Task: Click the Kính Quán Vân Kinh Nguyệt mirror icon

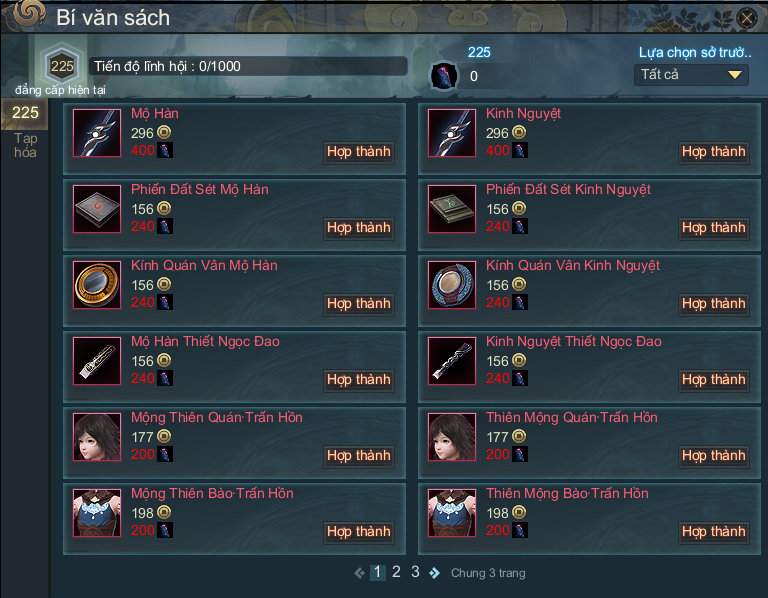Action: [x=452, y=285]
